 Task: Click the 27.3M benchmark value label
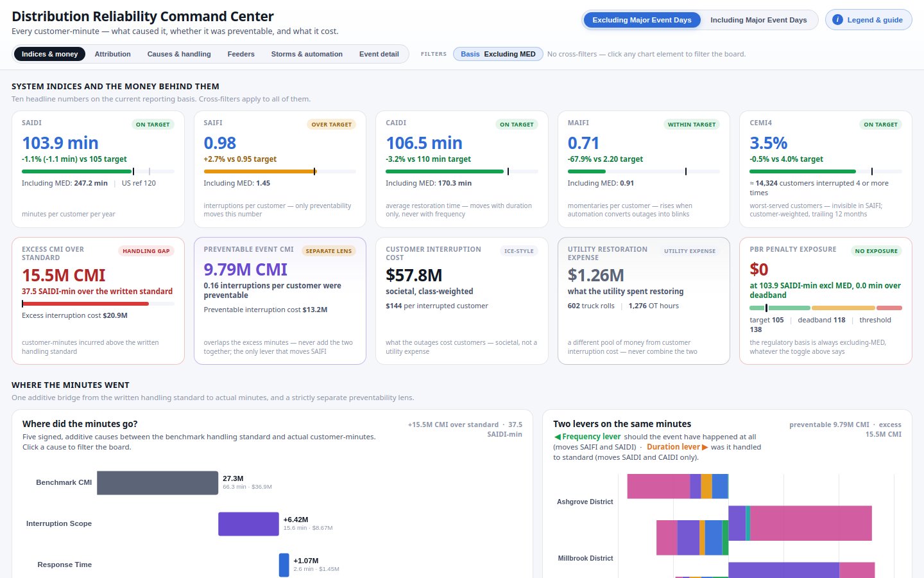(233, 478)
